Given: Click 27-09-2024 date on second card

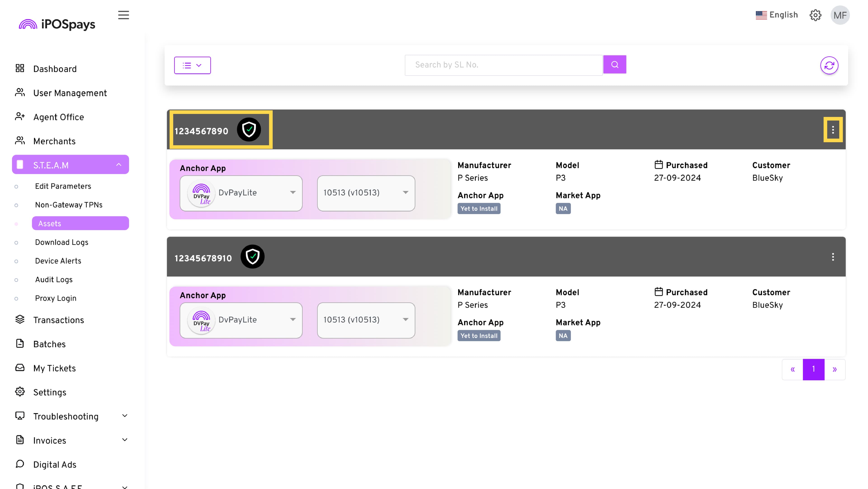Looking at the screenshot, I should point(677,305).
